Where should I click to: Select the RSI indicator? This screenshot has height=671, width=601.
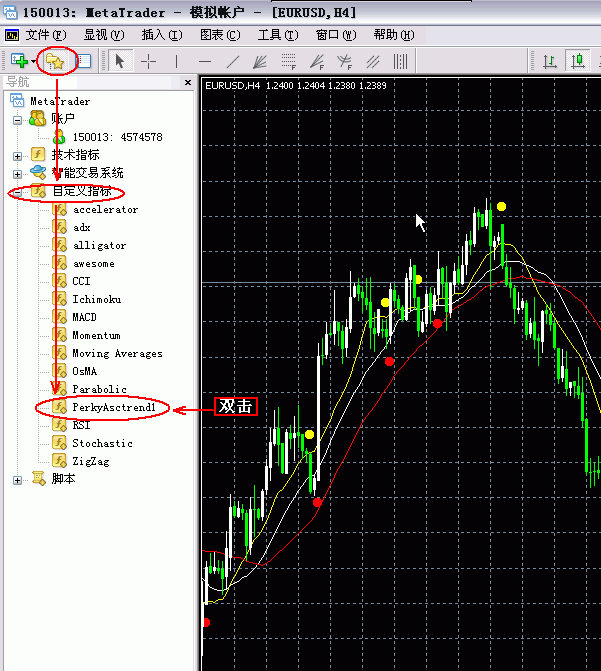(x=81, y=425)
